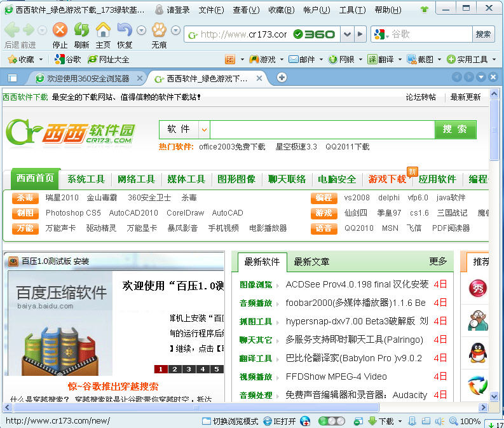This screenshot has width=504, height=428.
Task: Open the tab list dropdown arrow on the tab bar
Action: click(x=481, y=77)
